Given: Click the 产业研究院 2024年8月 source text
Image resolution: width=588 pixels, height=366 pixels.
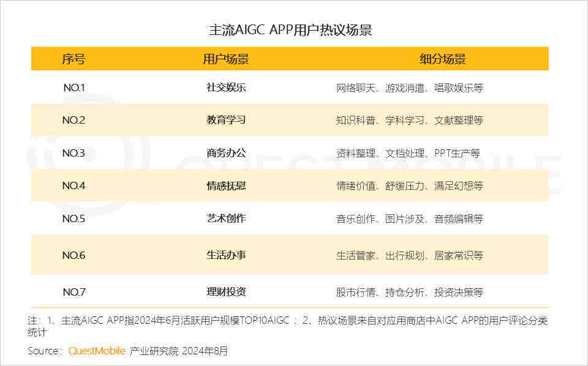Looking at the screenshot, I should (178, 351).
